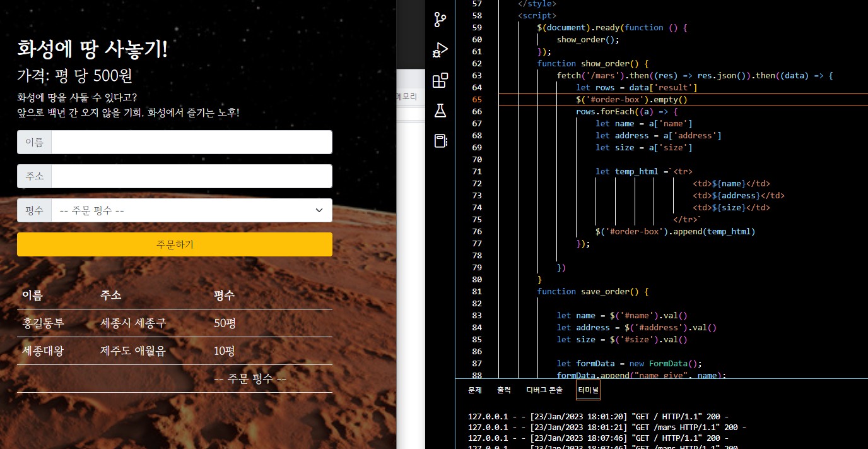Switch to 출력 panel tab
The height and width of the screenshot is (449, 868).
point(504,390)
